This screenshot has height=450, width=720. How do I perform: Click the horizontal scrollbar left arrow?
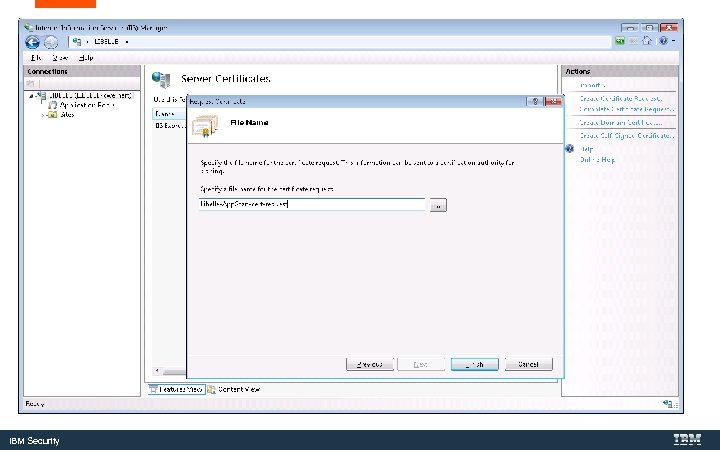pos(158,370)
